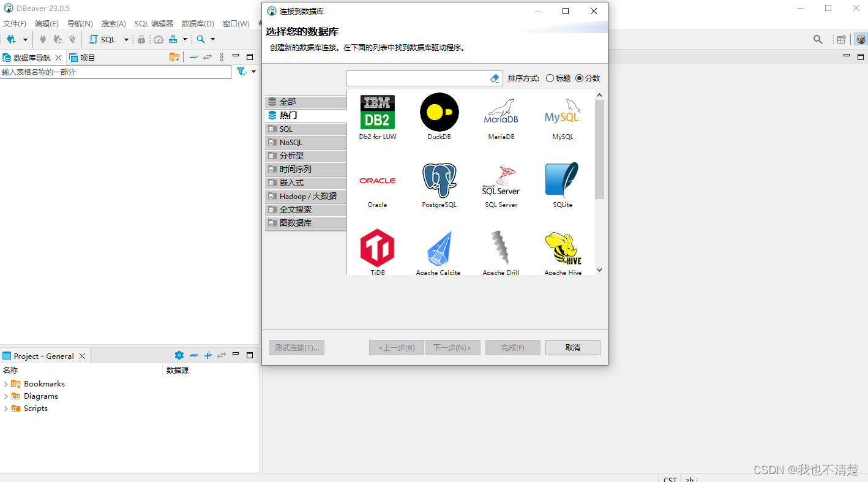Click the blue boxes icon before the search icon

[173, 39]
